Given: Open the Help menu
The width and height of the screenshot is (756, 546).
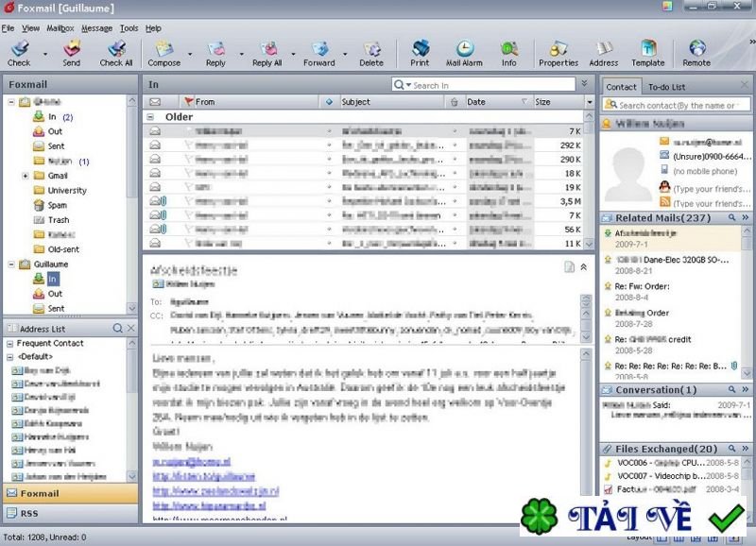Looking at the screenshot, I should (153, 28).
